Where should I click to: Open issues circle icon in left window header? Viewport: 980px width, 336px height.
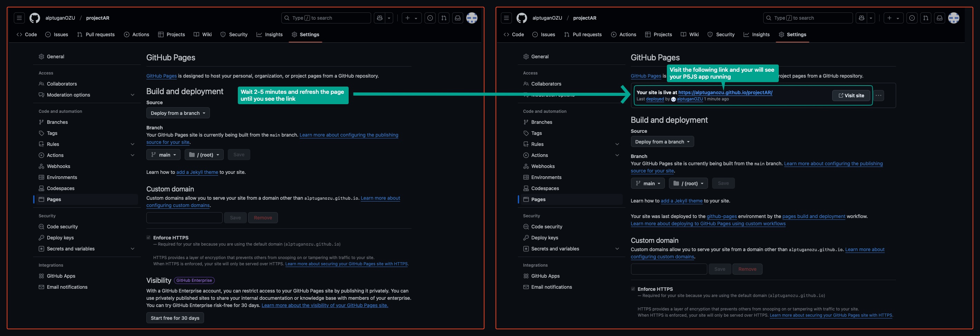point(430,18)
